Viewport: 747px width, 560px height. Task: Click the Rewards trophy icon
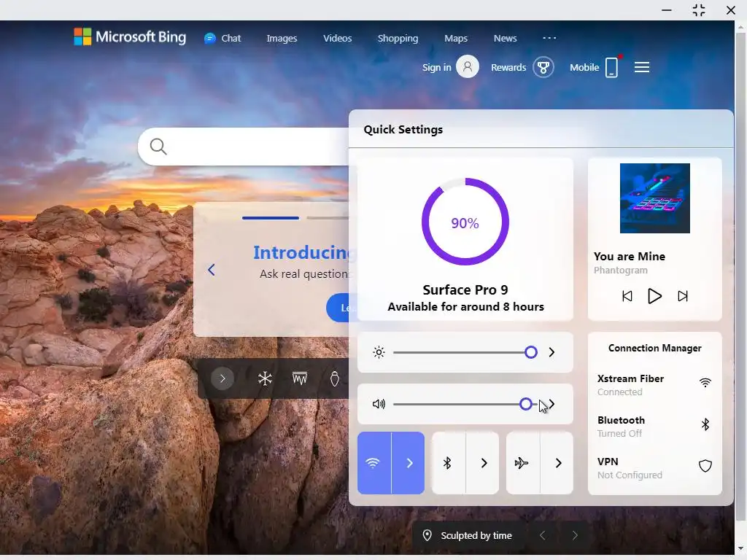543,67
